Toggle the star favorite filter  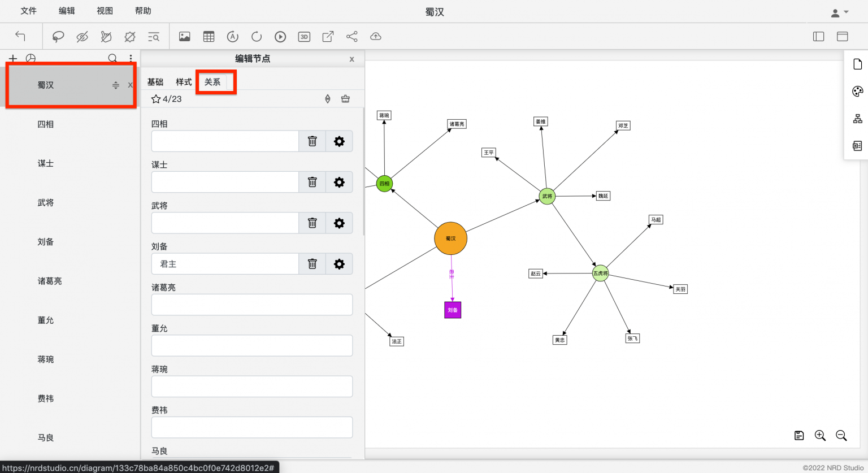point(156,99)
